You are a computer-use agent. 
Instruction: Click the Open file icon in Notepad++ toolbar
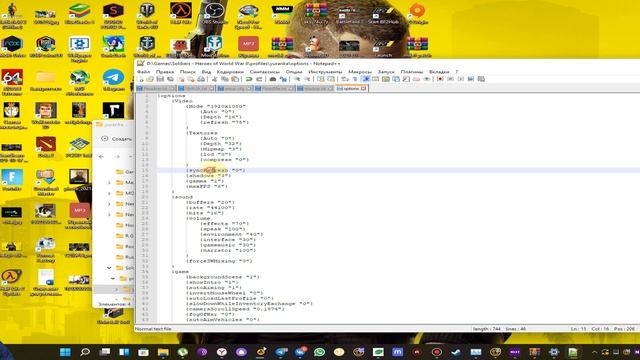pyautogui.click(x=150, y=79)
